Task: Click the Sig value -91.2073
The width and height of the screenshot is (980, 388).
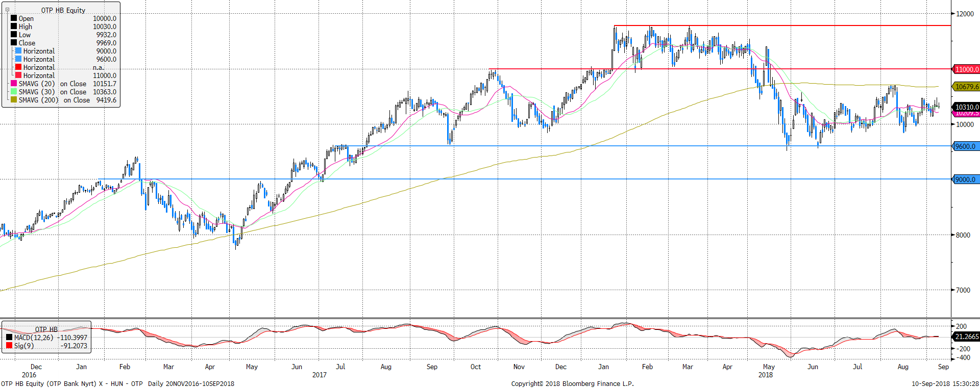Action: [75, 346]
